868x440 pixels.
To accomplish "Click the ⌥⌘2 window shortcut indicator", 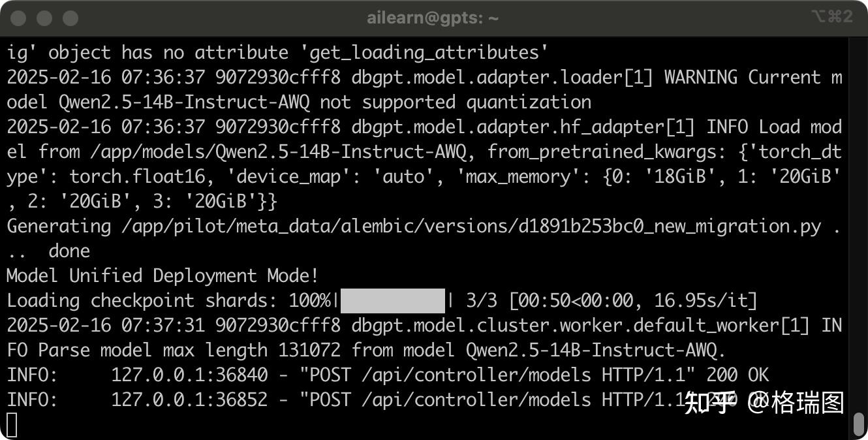I will (831, 17).
